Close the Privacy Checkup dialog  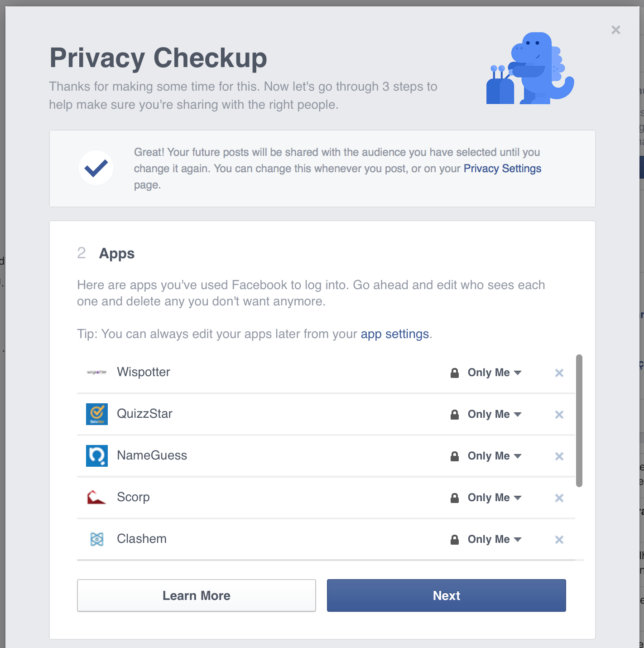click(616, 30)
